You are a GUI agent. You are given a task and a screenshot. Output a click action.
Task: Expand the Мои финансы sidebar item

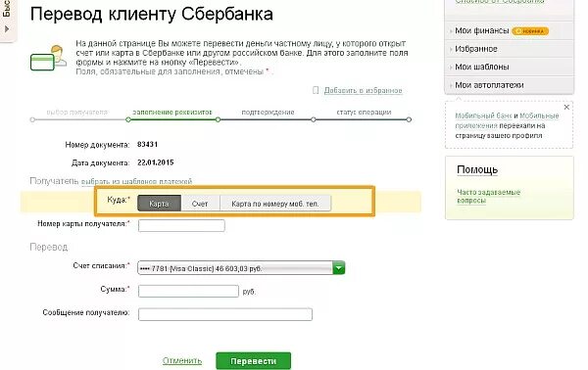pyautogui.click(x=481, y=30)
